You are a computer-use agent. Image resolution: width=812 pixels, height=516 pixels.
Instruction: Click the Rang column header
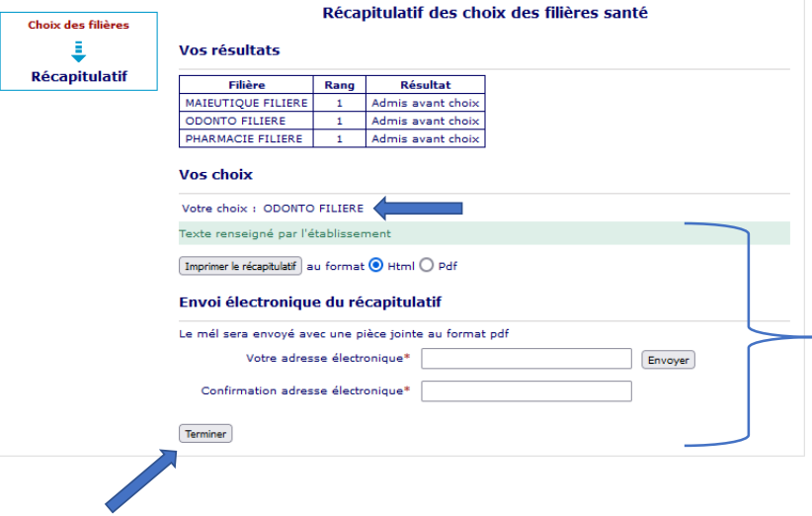click(x=339, y=85)
